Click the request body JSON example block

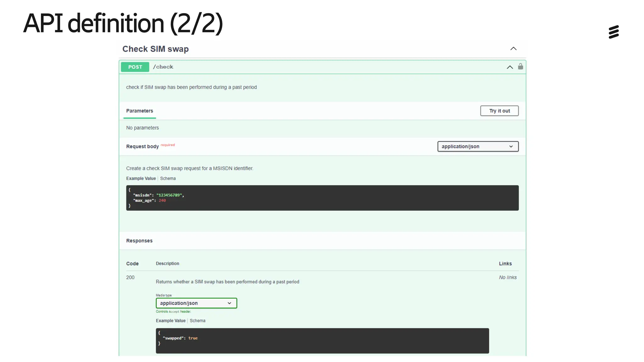click(322, 198)
